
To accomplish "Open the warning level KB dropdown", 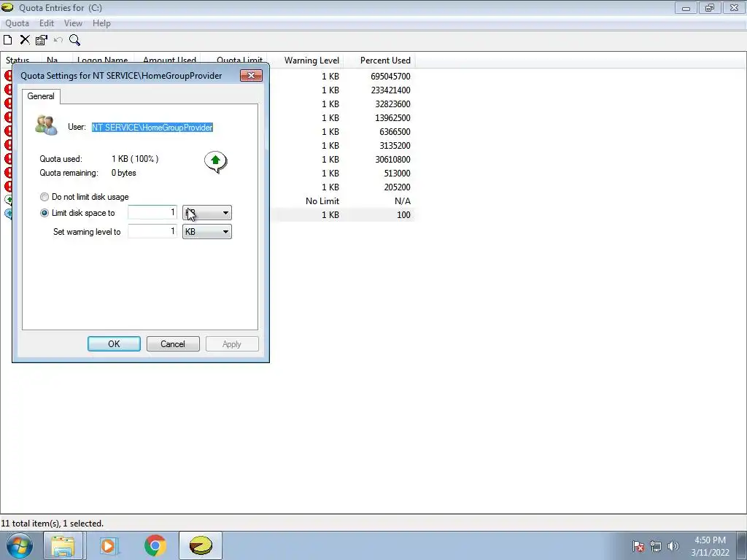I will click(x=206, y=232).
